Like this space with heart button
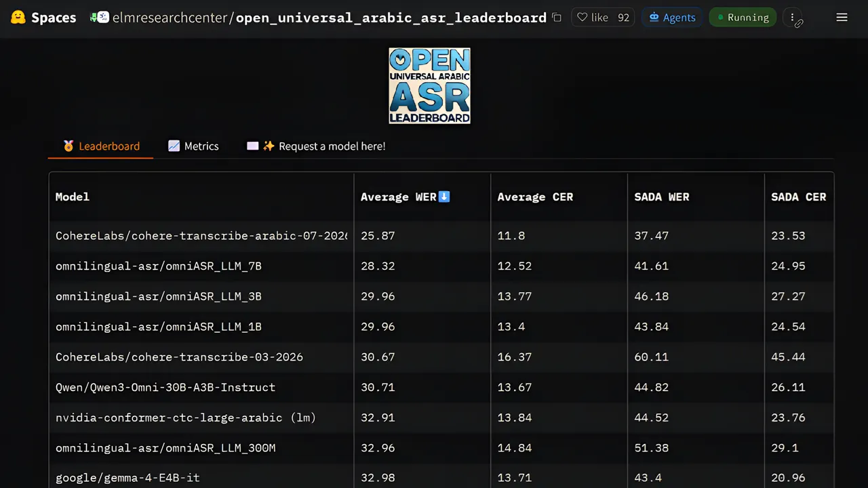The height and width of the screenshot is (488, 868). pyautogui.click(x=592, y=18)
